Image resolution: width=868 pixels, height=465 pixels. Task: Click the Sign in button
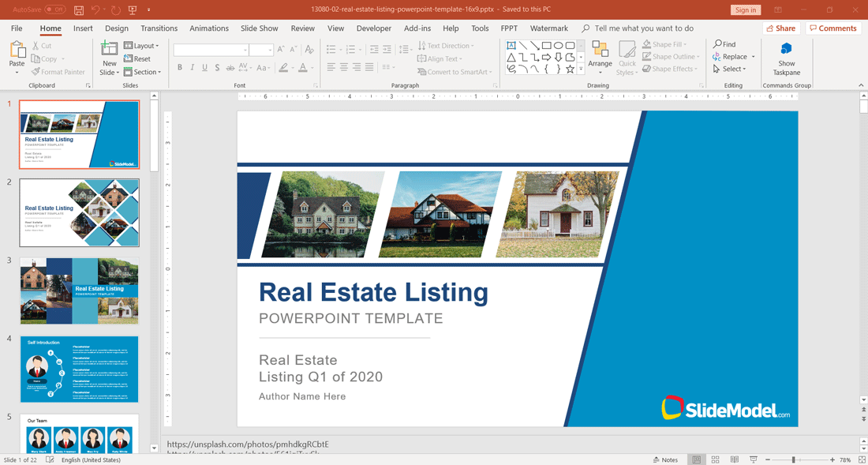[x=746, y=10]
